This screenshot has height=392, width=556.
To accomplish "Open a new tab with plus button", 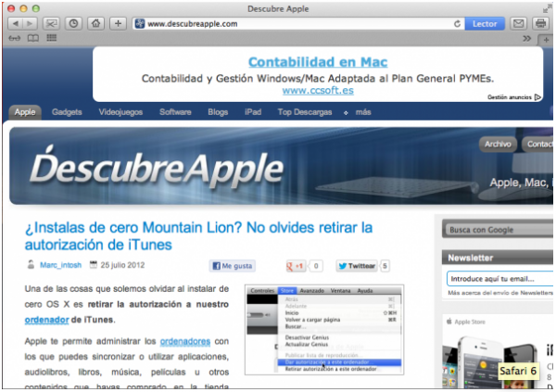I will point(546,40).
